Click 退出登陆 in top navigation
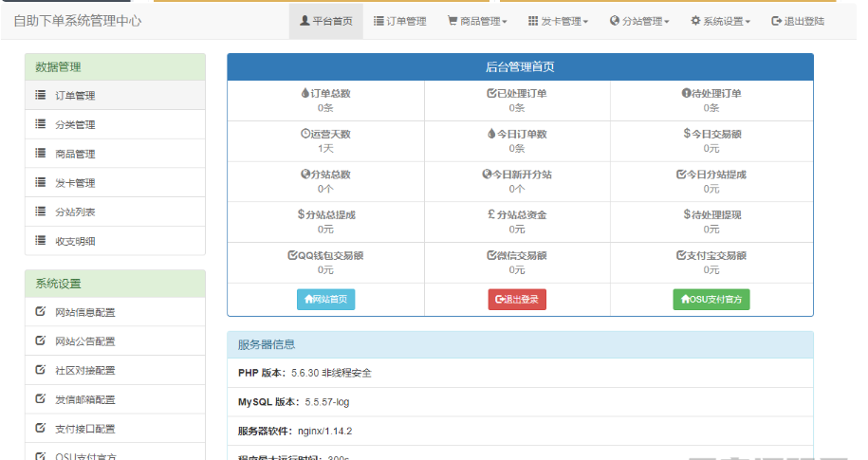Screen dimensions: 868x460 point(798,21)
